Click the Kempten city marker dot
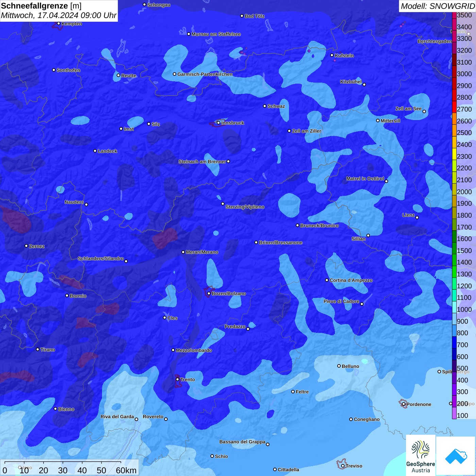This screenshot has height=476, width=476. 58,23
